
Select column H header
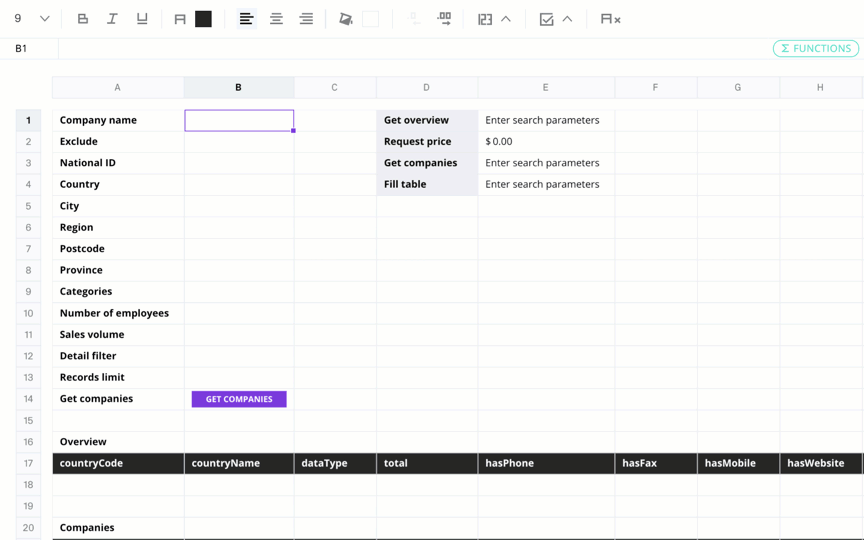click(x=820, y=87)
